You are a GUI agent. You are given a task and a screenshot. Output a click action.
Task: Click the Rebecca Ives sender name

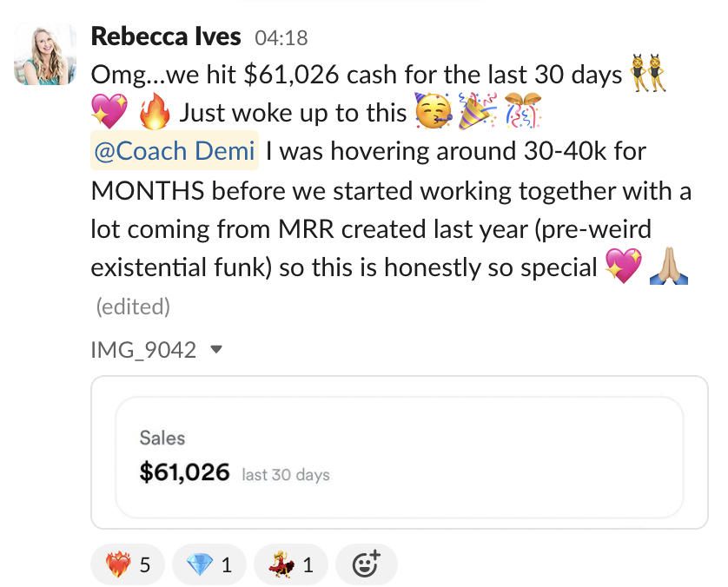pyautogui.click(x=165, y=37)
